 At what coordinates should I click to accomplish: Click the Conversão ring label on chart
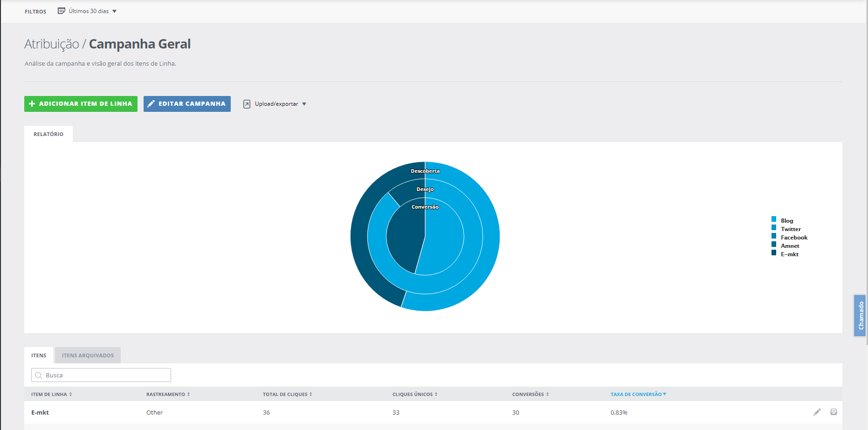[x=425, y=207]
